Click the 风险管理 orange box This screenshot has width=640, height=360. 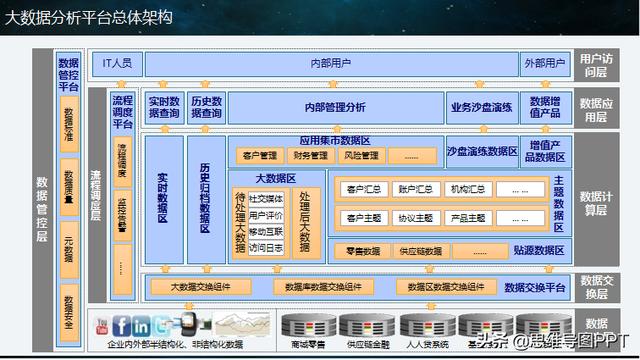(362, 156)
